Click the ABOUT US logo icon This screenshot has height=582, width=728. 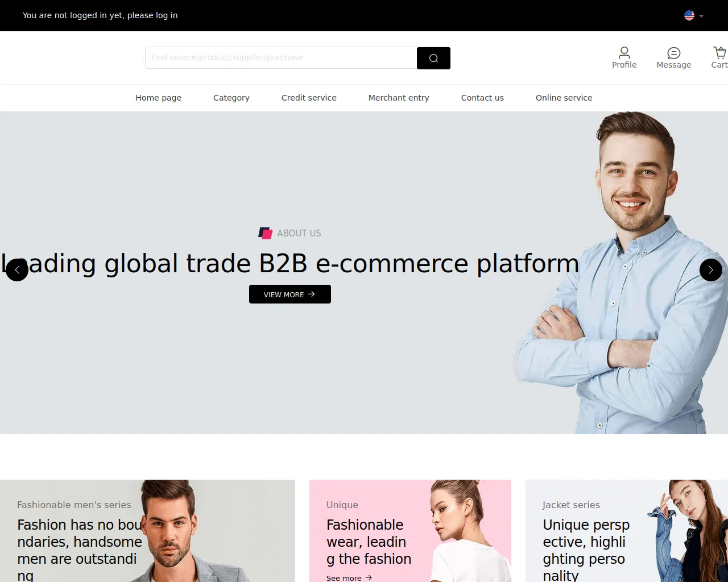(x=266, y=233)
